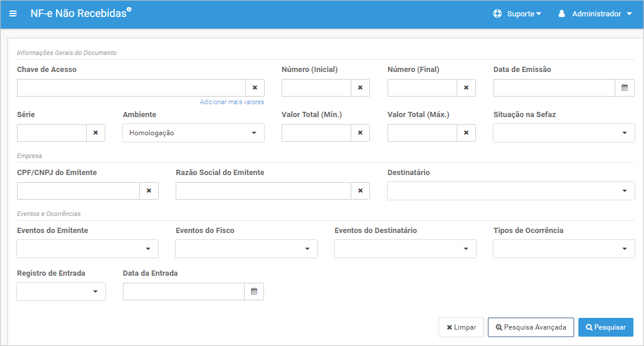Open the hamburger navigation menu
This screenshot has height=346, width=644.
coord(13,13)
